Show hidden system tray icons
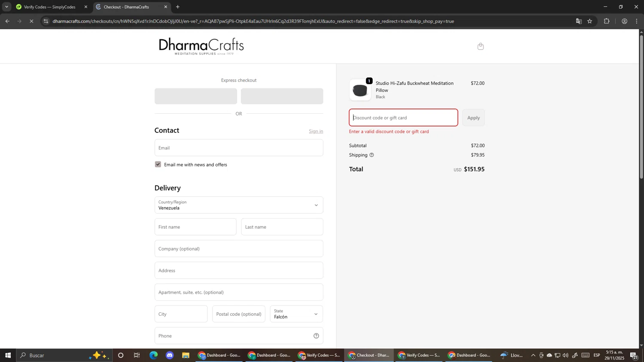 pyautogui.click(x=533, y=355)
